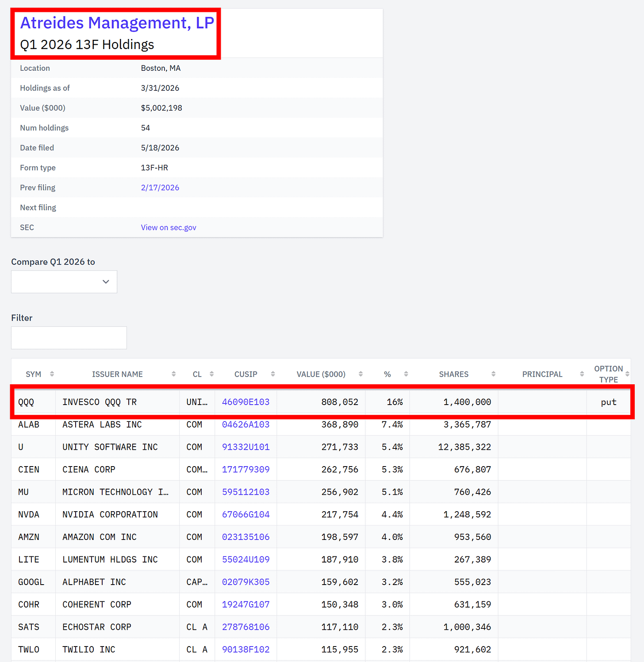Click the $5,002,198 portfolio value
The image size is (644, 662).
161,108
